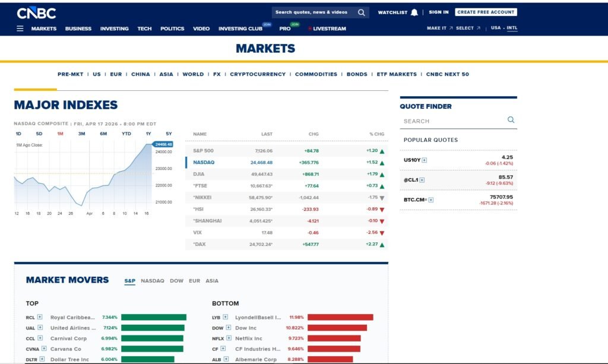This screenshot has width=608, height=364.
Task: Add CCL to watchlist plus icon
Action: click(x=40, y=338)
